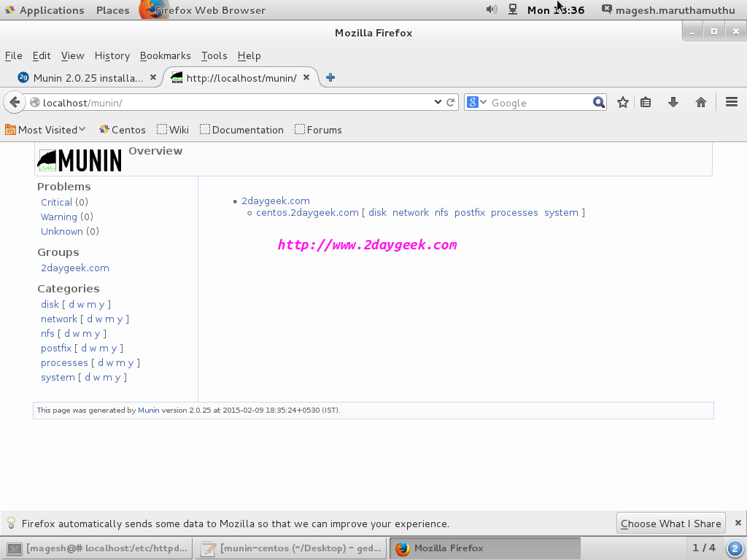Open the Edit menu
The width and height of the screenshot is (747, 560).
[42, 55]
